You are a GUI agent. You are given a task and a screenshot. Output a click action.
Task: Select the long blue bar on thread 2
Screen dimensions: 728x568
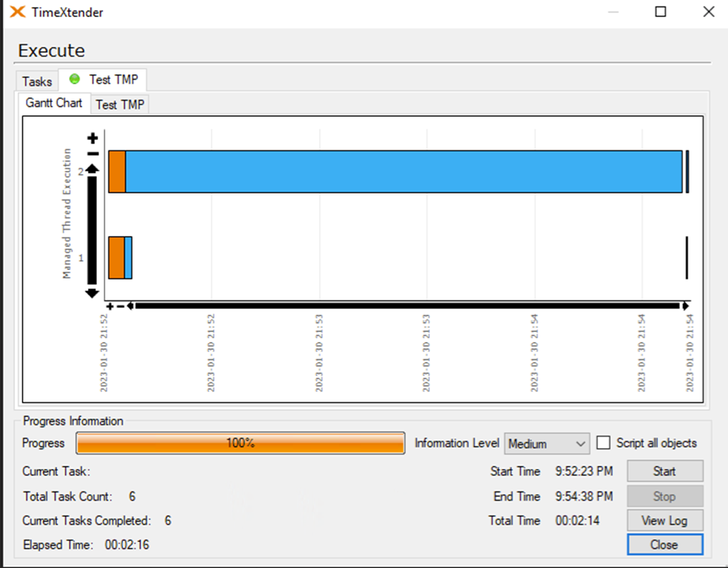(x=404, y=172)
